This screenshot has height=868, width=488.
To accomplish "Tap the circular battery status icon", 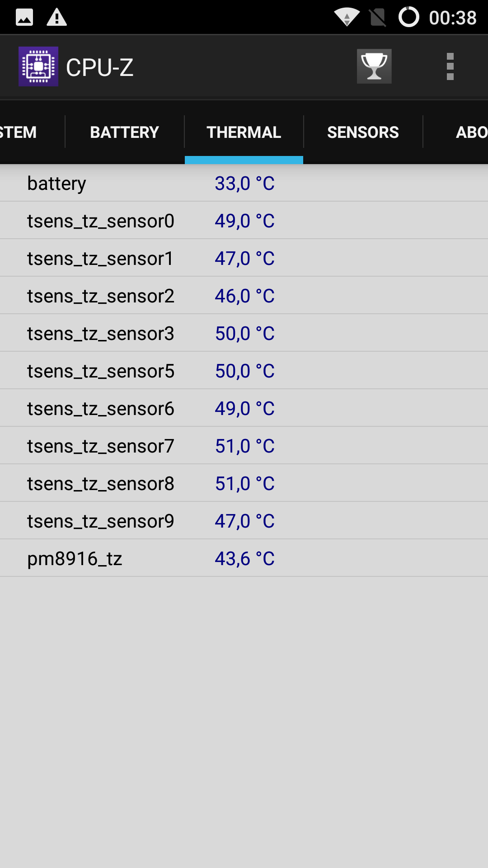I will point(408,17).
